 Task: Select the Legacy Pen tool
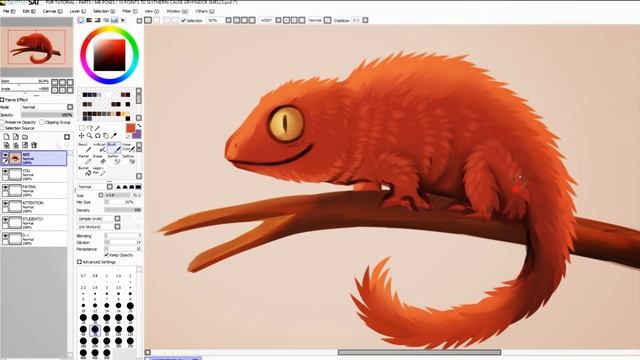tap(100, 171)
